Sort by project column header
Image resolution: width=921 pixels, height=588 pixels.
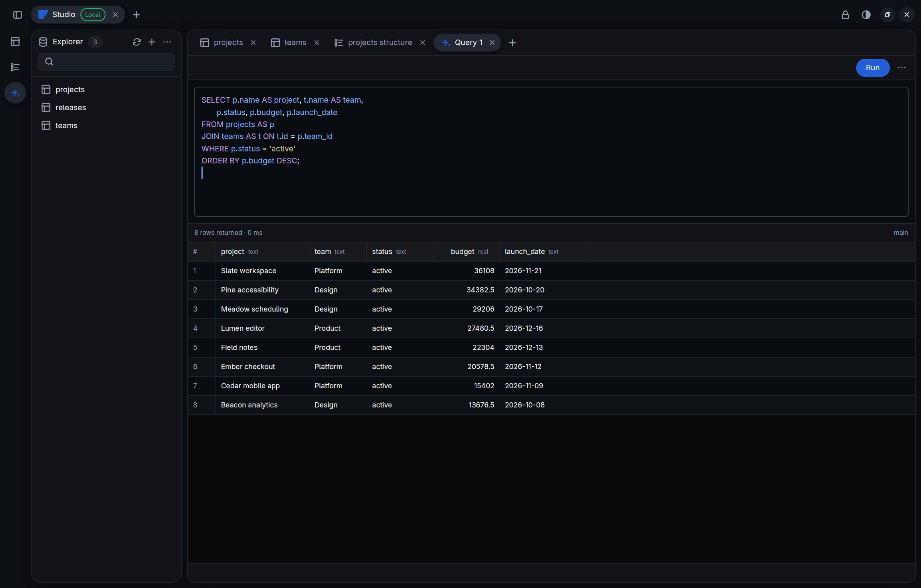coord(262,252)
